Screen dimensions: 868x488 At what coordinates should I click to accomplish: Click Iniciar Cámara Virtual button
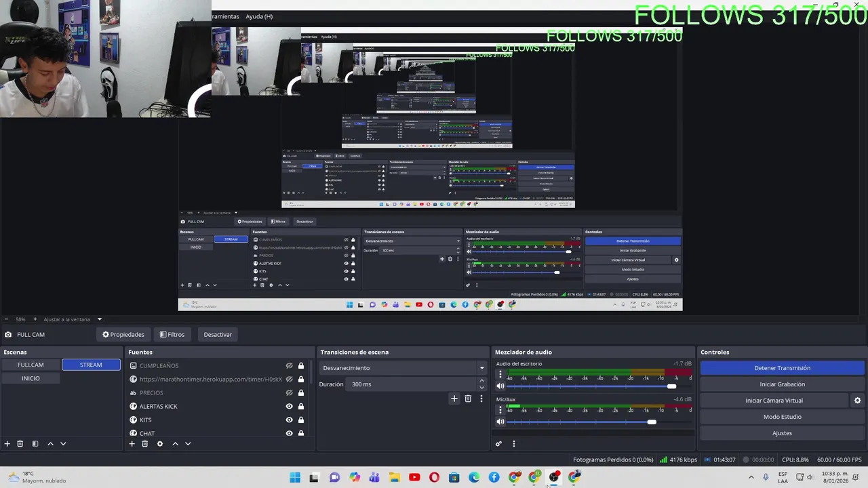coord(774,401)
